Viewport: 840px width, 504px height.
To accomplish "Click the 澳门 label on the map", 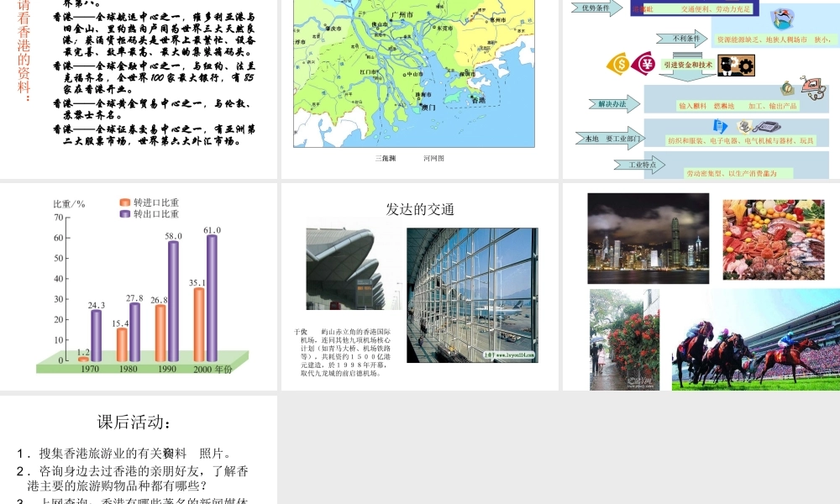I will 428,108.
